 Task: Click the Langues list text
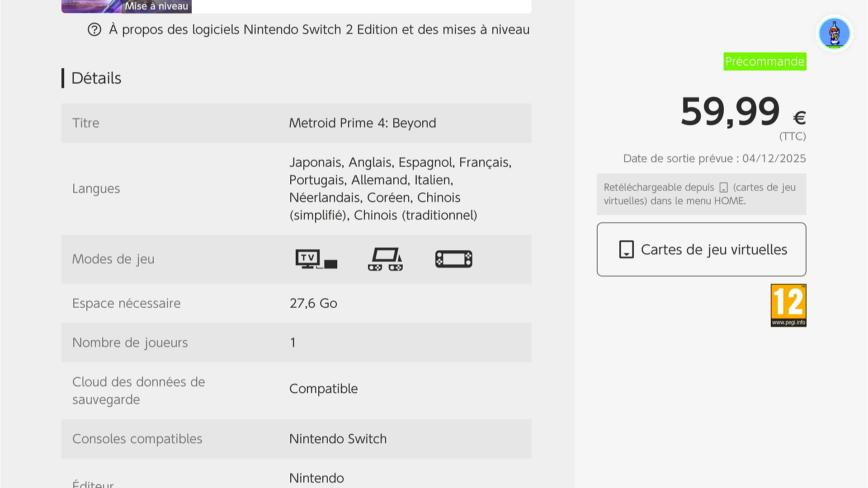(400, 188)
